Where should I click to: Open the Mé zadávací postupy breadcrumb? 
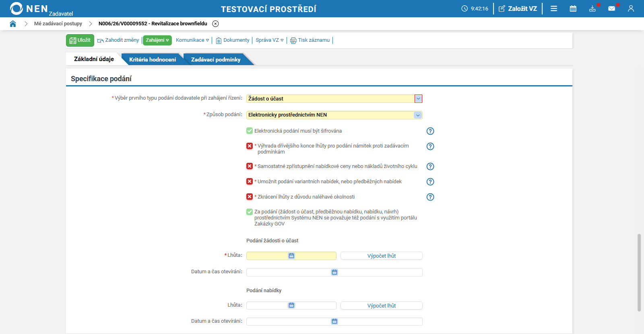coord(58,24)
